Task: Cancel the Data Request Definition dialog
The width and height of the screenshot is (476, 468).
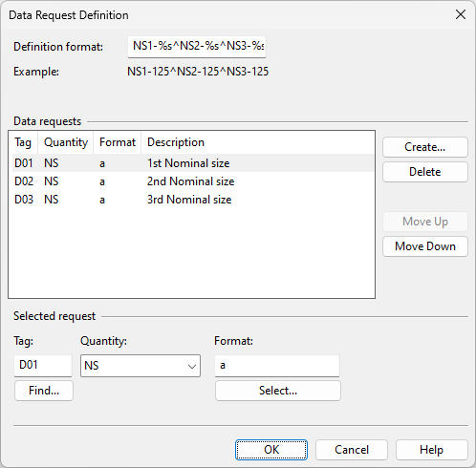Action: click(352, 450)
